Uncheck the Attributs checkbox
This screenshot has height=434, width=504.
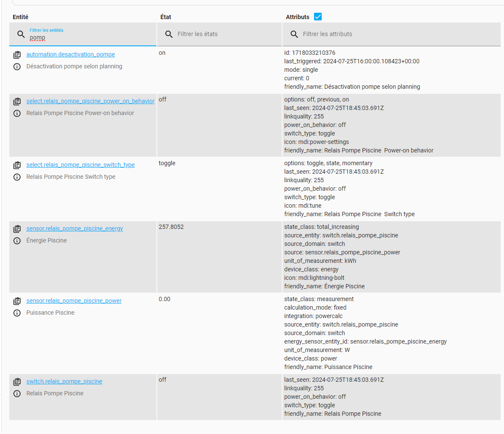pyautogui.click(x=318, y=17)
